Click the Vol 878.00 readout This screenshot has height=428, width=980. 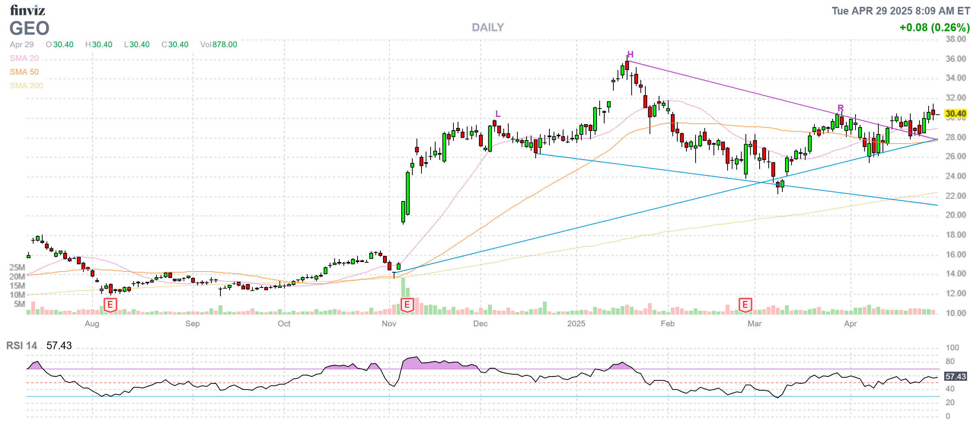click(219, 45)
